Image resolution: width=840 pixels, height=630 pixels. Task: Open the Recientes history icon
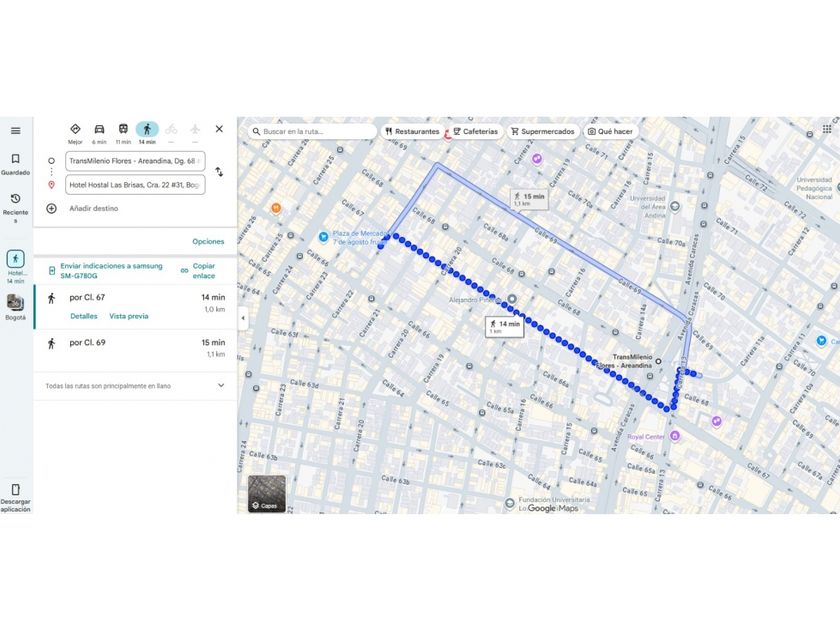coord(16,207)
